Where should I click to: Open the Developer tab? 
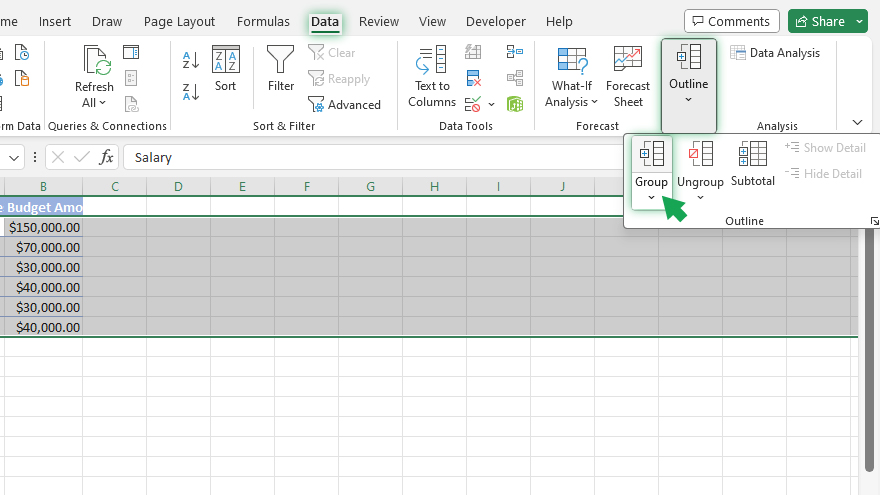pos(496,21)
